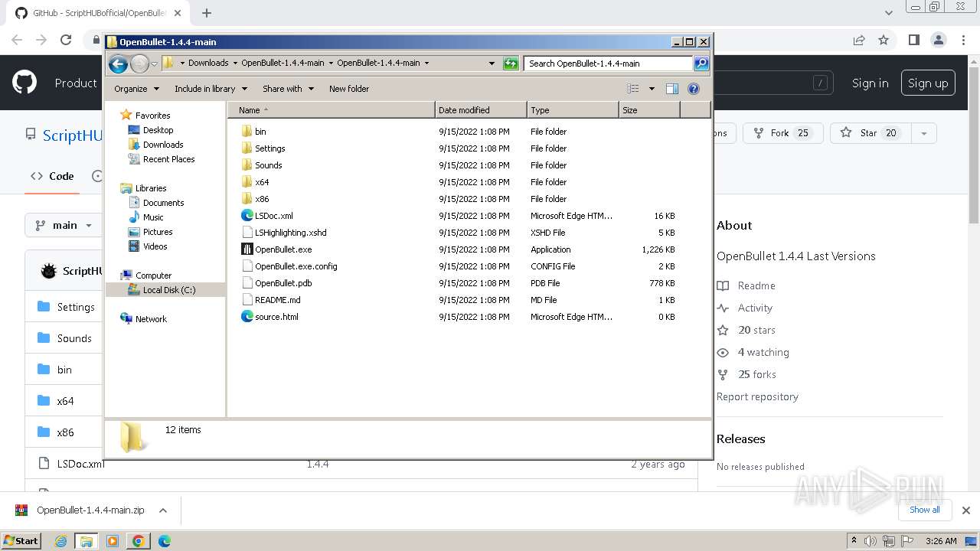Open download item options chevron
980x551 pixels.
(x=162, y=510)
